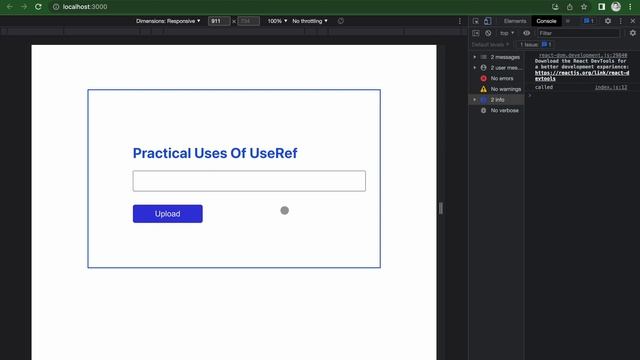Click the site info icon in address bar
The height and width of the screenshot is (360, 640).
[x=56, y=7]
